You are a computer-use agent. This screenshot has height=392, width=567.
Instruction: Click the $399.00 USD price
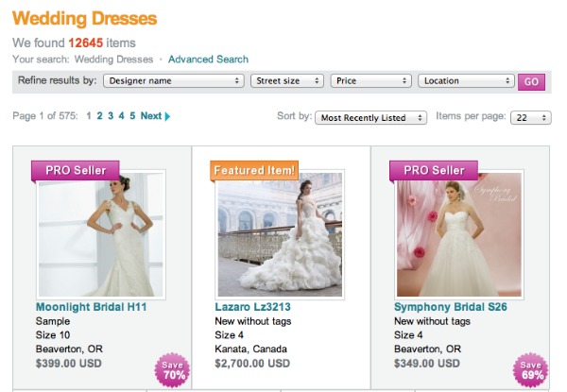point(69,364)
